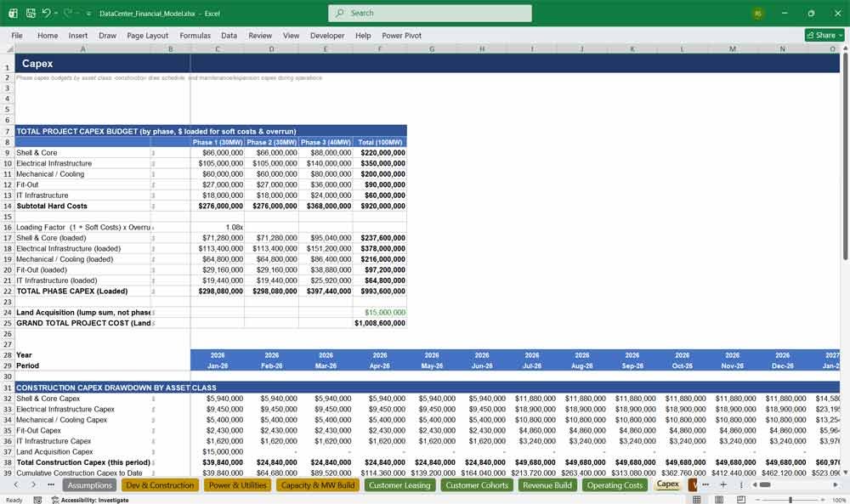Click the $15,000,000 land acquisition cell in row 24
Viewport: 850px width, 504px height.
click(379, 312)
